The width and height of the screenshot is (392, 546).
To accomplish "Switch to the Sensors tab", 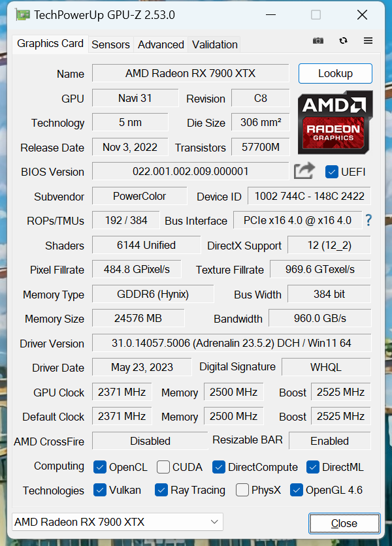I will (110, 44).
